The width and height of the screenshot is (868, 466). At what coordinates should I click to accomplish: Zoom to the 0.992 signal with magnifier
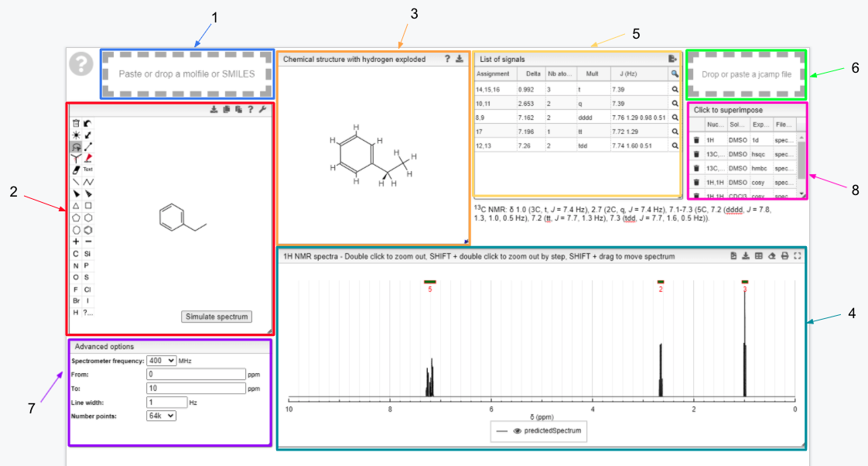(x=675, y=89)
